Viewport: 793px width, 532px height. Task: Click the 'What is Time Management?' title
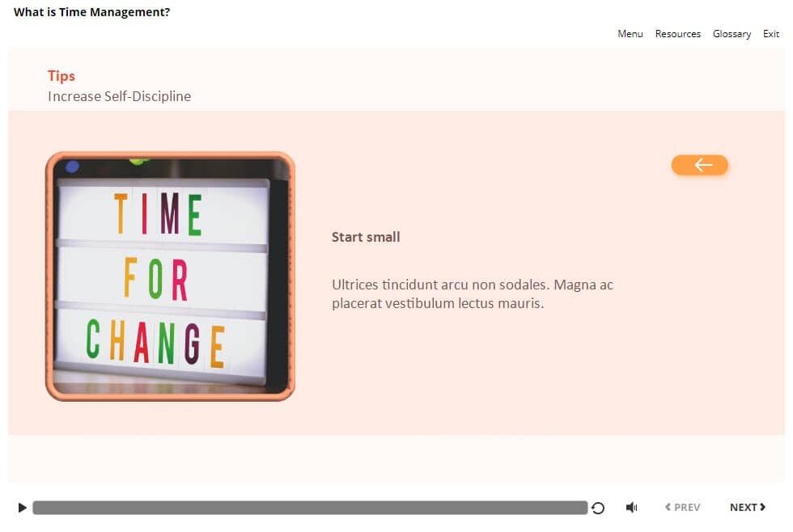(91, 12)
